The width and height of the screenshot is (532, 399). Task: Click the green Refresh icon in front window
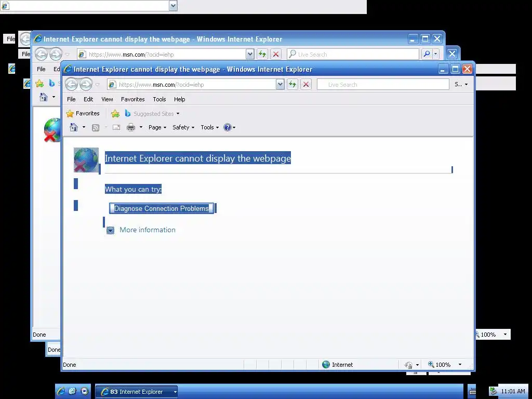(292, 85)
